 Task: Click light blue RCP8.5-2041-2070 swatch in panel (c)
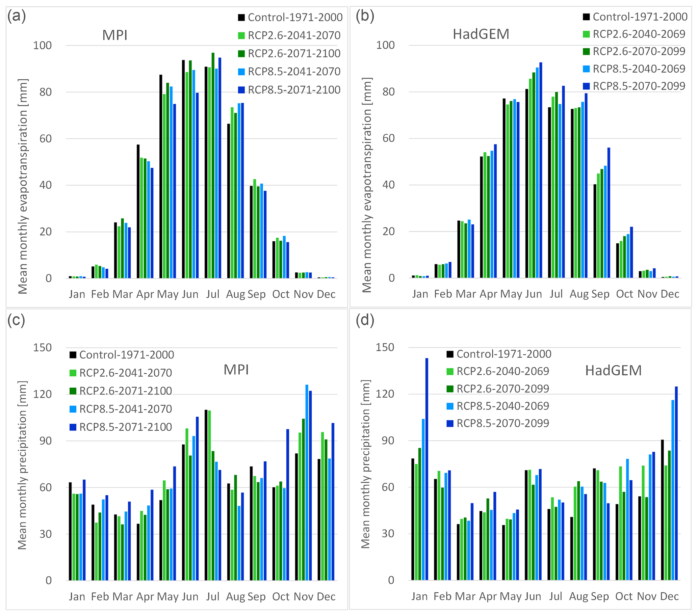73,409
